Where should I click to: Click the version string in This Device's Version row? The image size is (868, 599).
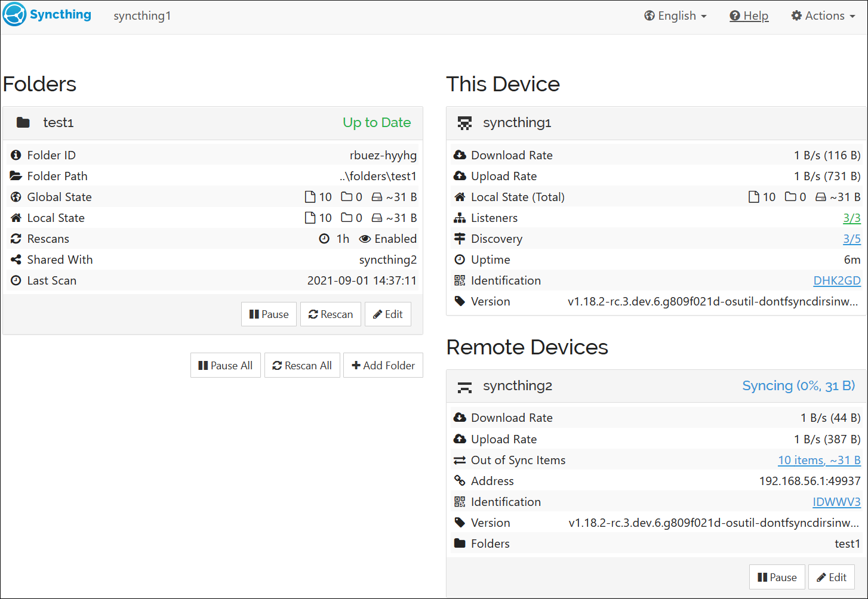(713, 301)
